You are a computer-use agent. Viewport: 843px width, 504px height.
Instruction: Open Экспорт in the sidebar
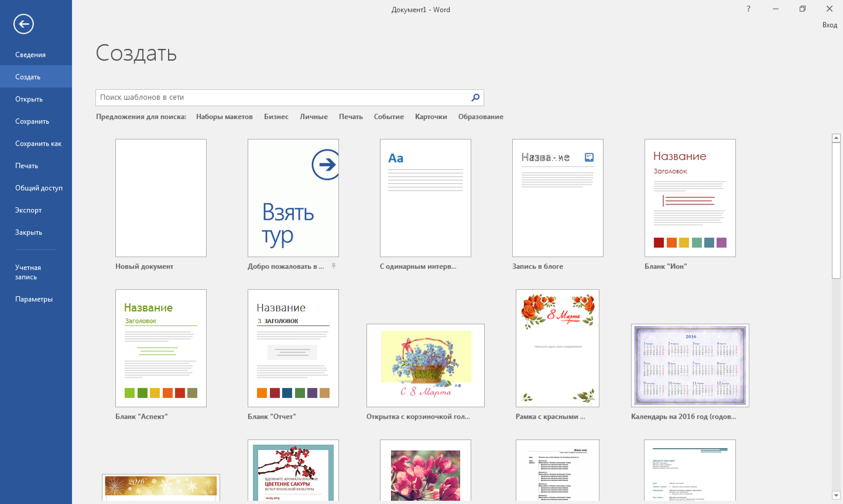click(x=28, y=210)
